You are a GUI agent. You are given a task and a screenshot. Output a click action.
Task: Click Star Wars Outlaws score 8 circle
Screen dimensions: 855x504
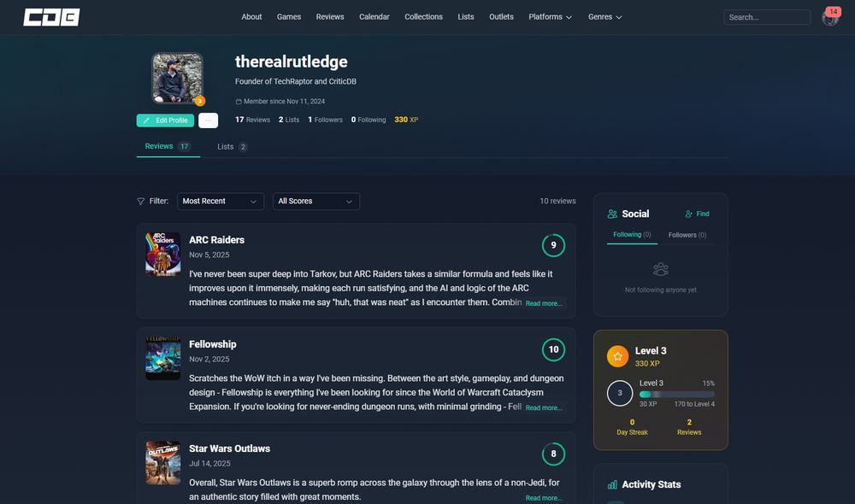pos(553,454)
